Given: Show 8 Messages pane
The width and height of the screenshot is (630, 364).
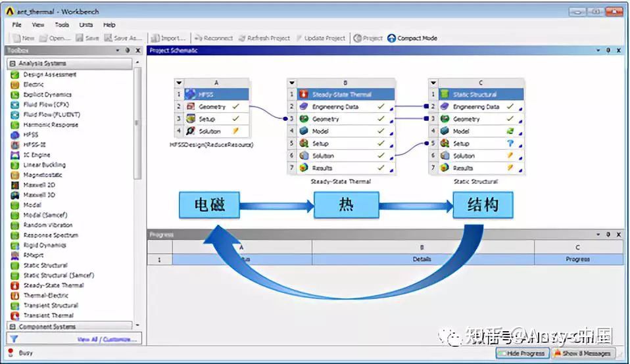Looking at the screenshot, I should coord(582,353).
